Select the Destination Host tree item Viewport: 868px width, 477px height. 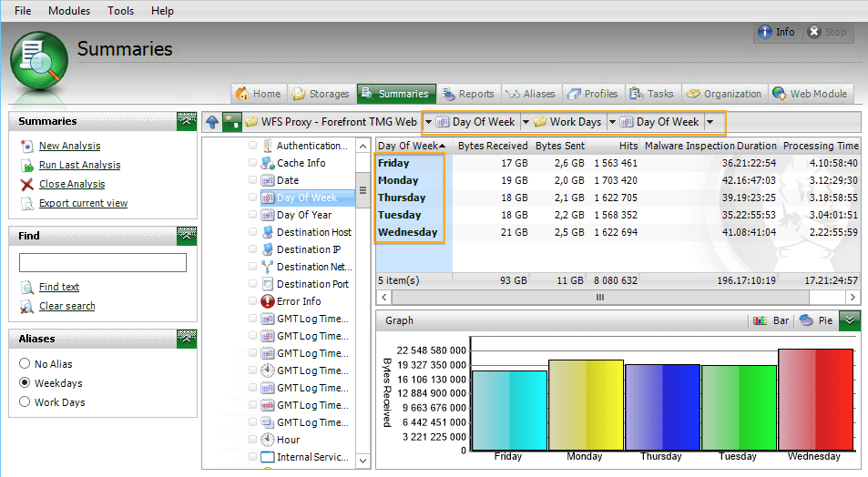(314, 232)
